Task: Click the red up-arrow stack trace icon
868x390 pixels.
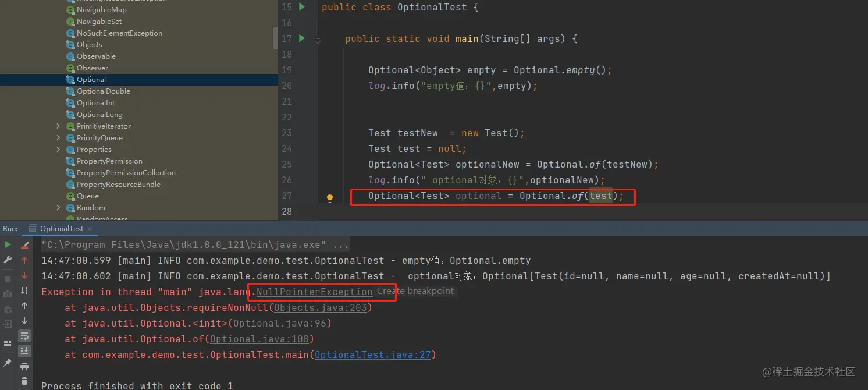Action: [24, 260]
